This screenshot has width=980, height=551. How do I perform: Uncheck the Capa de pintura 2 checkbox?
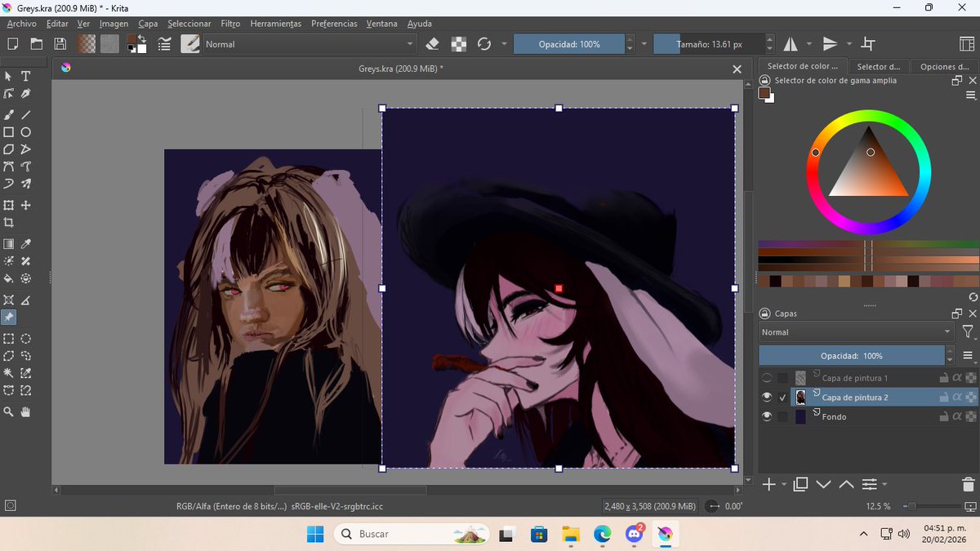[x=783, y=398]
